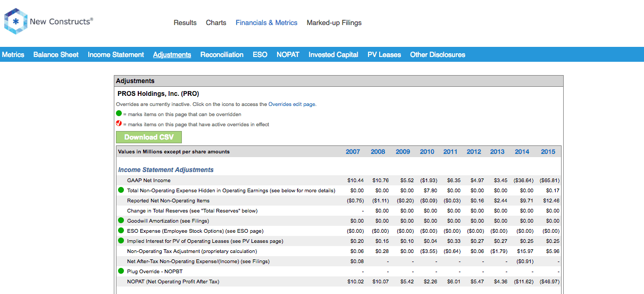The width and height of the screenshot is (644, 294).
Task: Click green override dot for Plug Override - NOPBT
Action: pos(121,271)
